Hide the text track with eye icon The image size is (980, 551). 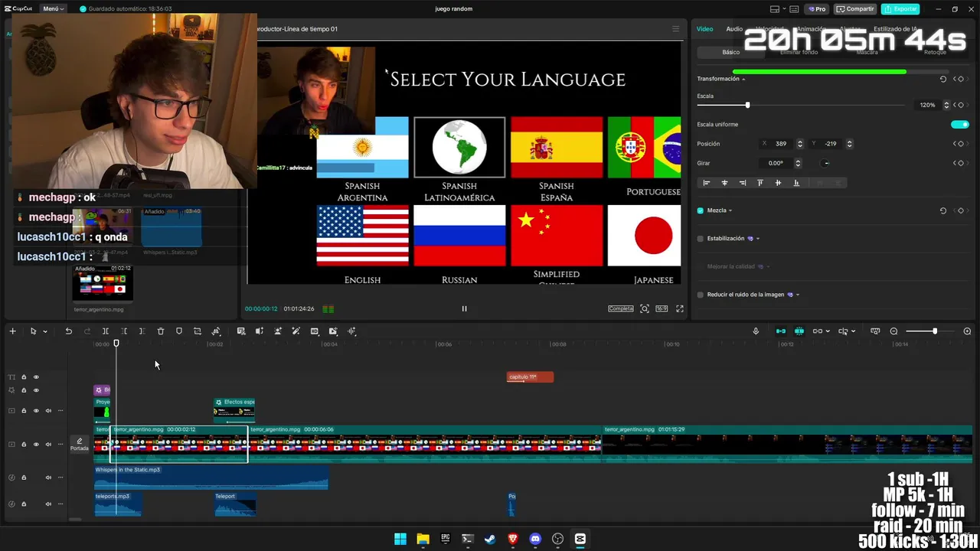coord(36,377)
